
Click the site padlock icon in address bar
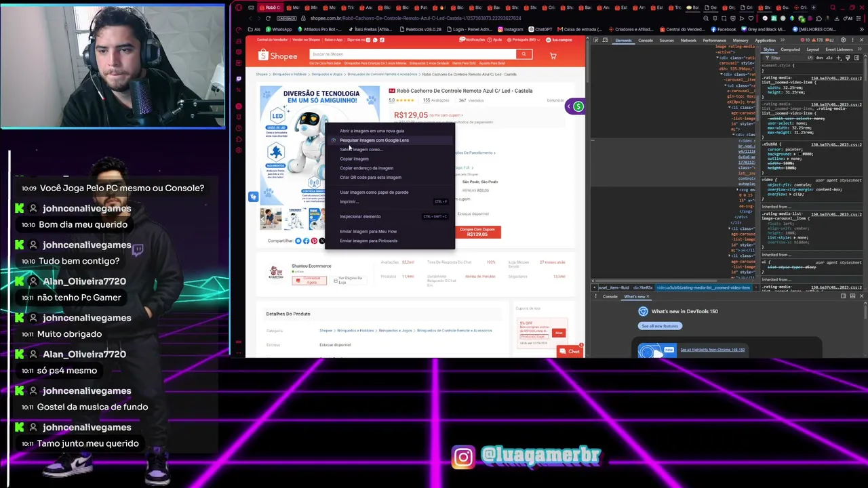tap(304, 18)
